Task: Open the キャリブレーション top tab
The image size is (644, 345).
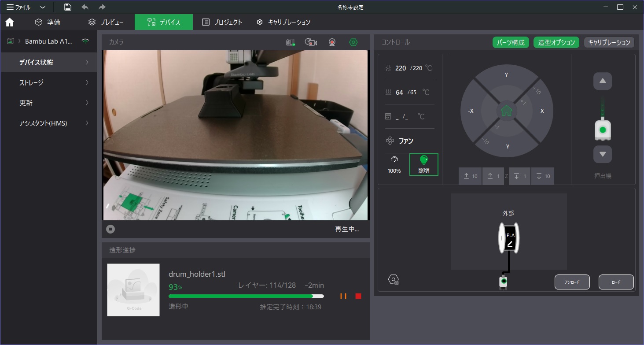Action: pyautogui.click(x=284, y=22)
